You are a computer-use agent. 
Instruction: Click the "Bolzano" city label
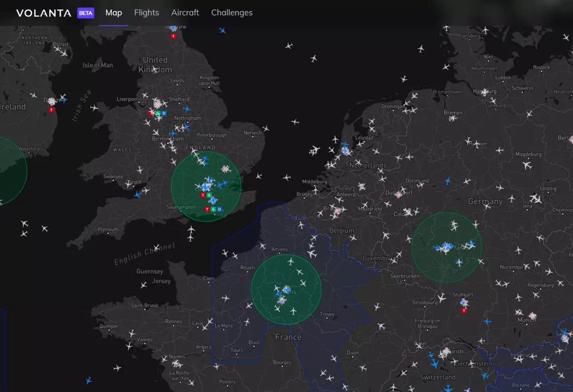521,385
